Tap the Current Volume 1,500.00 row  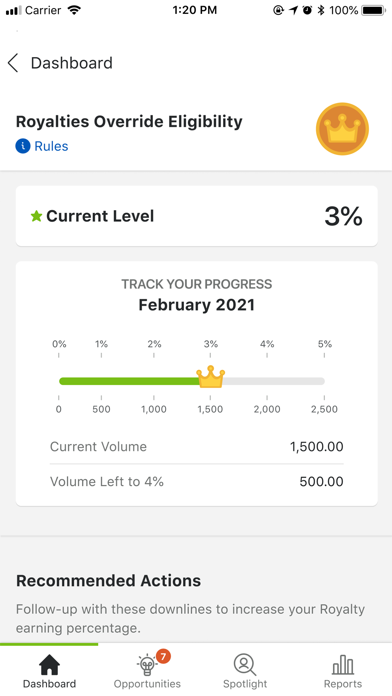pos(197,447)
